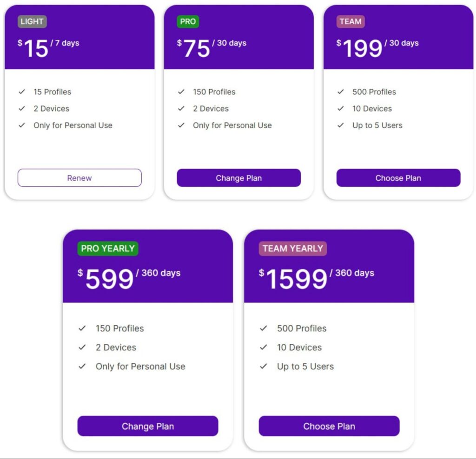This screenshot has width=476, height=459.
Task: Click the checkmark beside 15 Profiles
Action: pos(22,92)
